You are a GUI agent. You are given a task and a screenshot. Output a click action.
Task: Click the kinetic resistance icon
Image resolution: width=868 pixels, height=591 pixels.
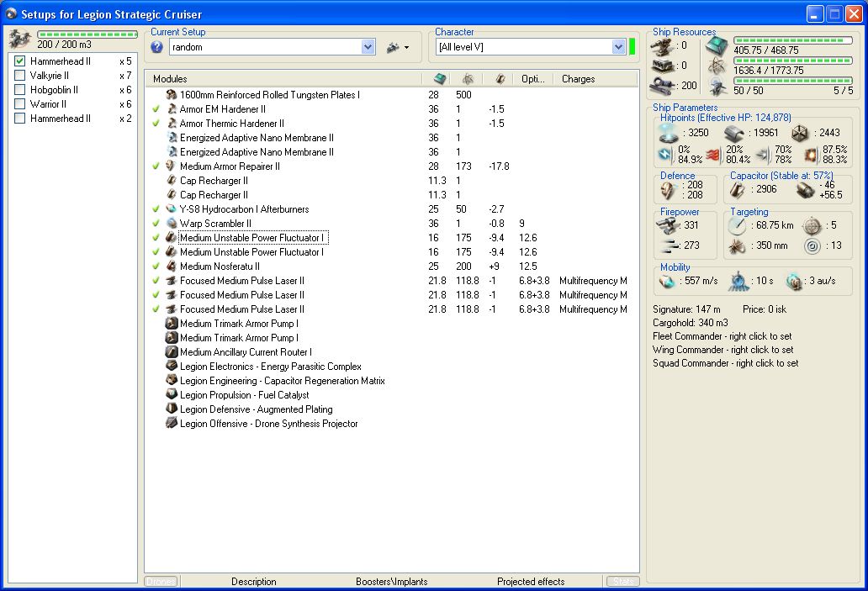coord(763,155)
